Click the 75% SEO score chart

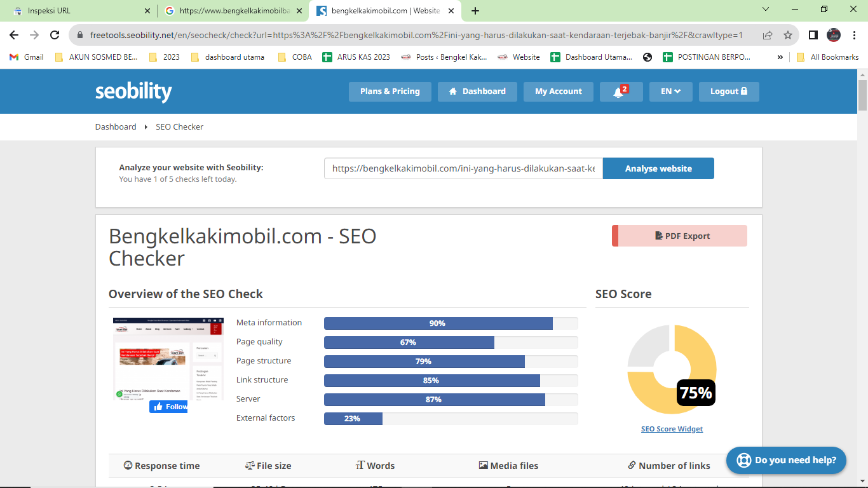point(672,369)
